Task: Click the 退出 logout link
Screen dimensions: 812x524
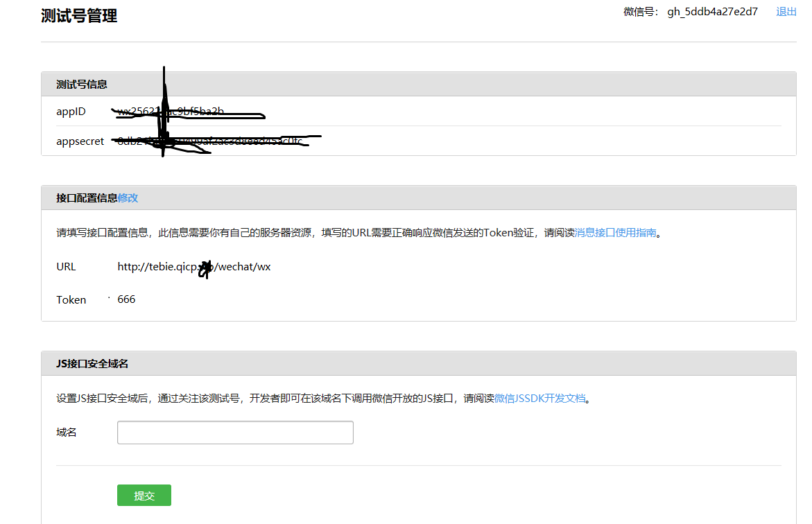Action: tap(786, 12)
